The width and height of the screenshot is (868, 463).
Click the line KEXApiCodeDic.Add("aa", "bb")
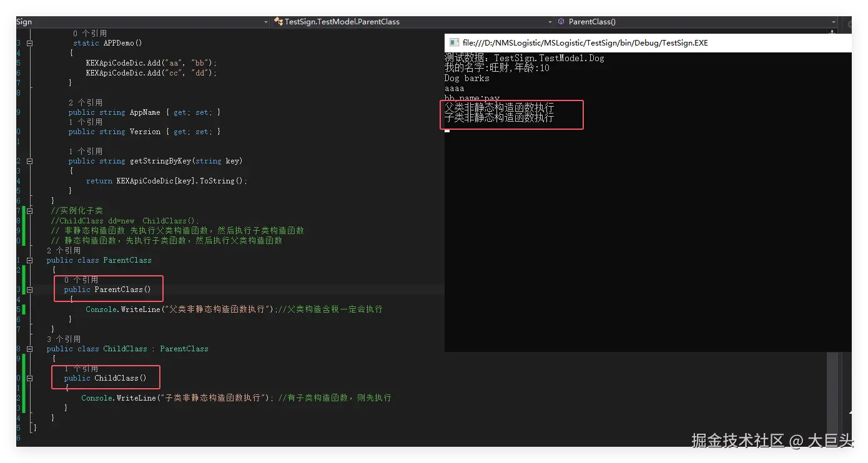coord(151,63)
